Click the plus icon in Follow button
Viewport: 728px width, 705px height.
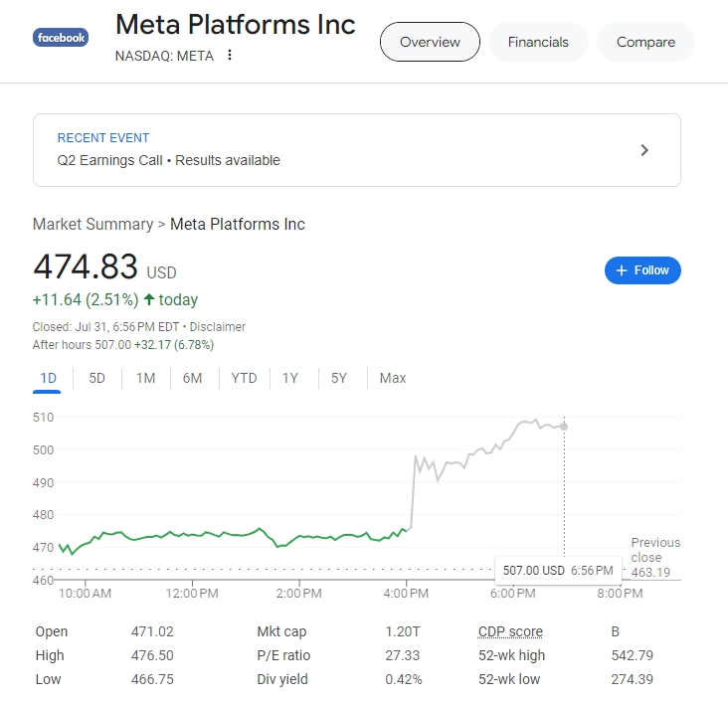pos(622,270)
